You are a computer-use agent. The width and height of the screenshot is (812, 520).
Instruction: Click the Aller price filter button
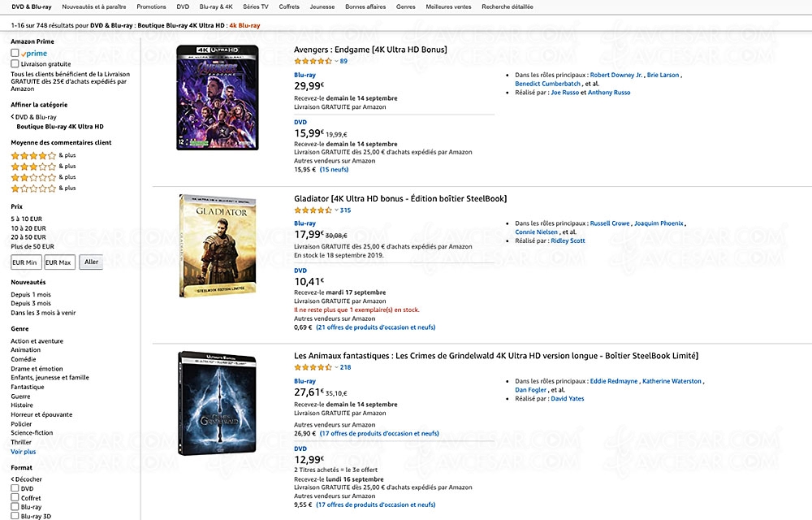point(91,262)
